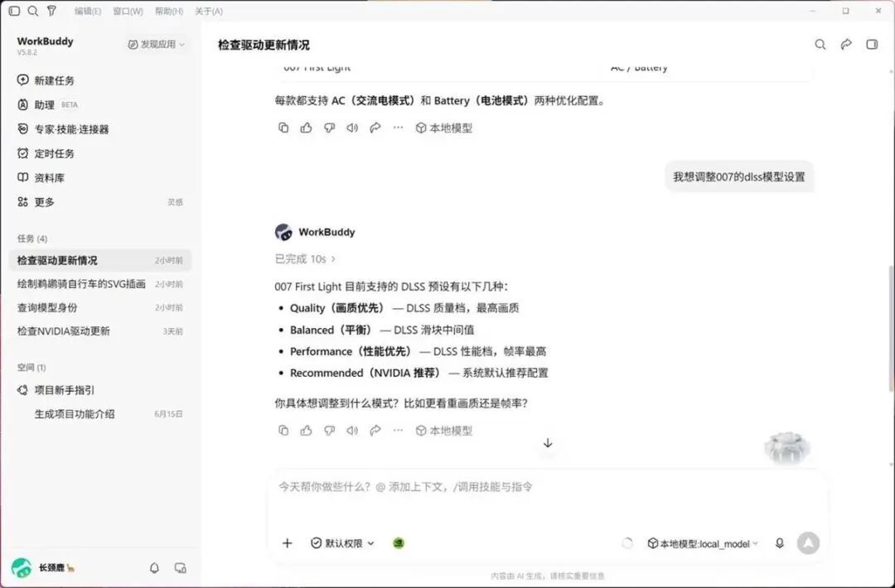Open the 关于(A) menu
This screenshot has height=588, width=895.
tap(209, 12)
